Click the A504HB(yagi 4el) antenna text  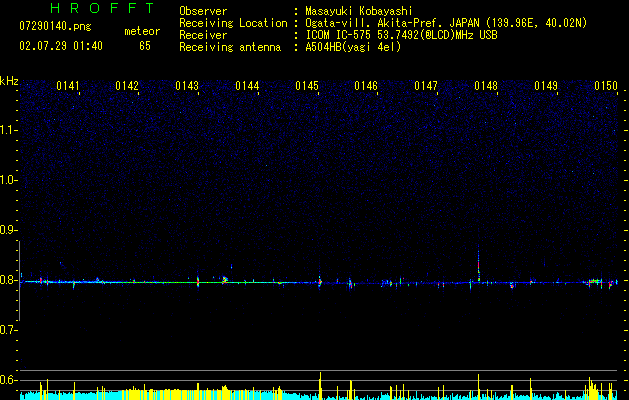point(353,47)
